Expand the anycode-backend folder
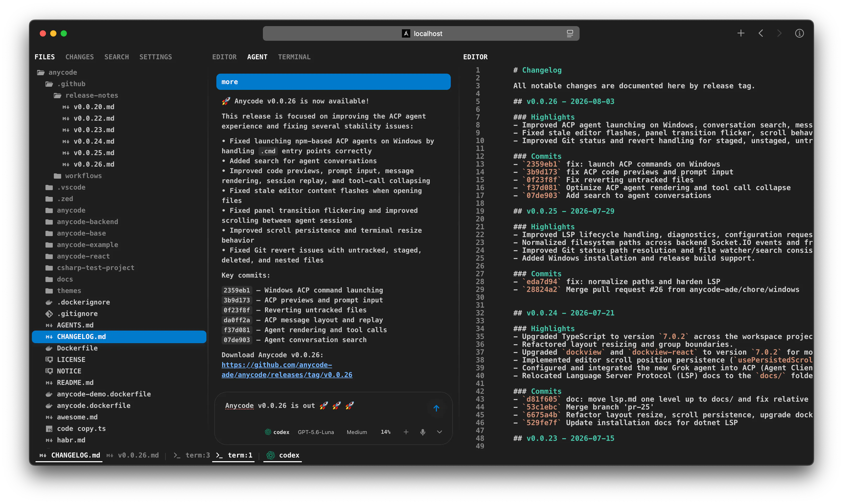843x504 pixels. click(82, 222)
